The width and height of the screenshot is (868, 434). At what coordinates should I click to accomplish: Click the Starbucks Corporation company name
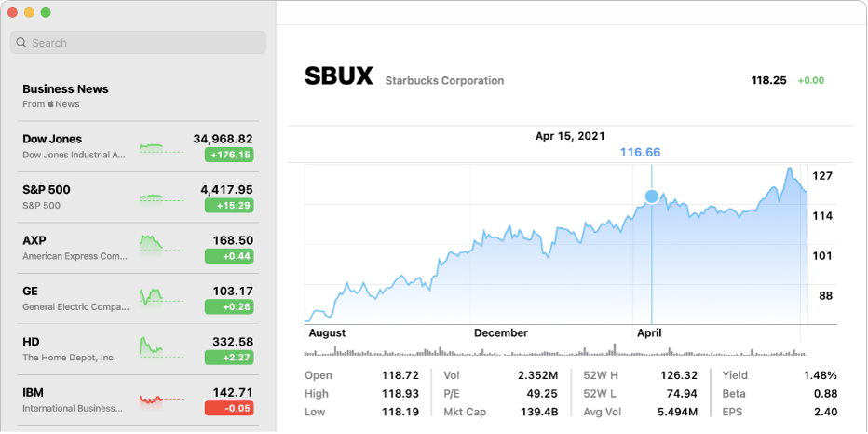444,81
